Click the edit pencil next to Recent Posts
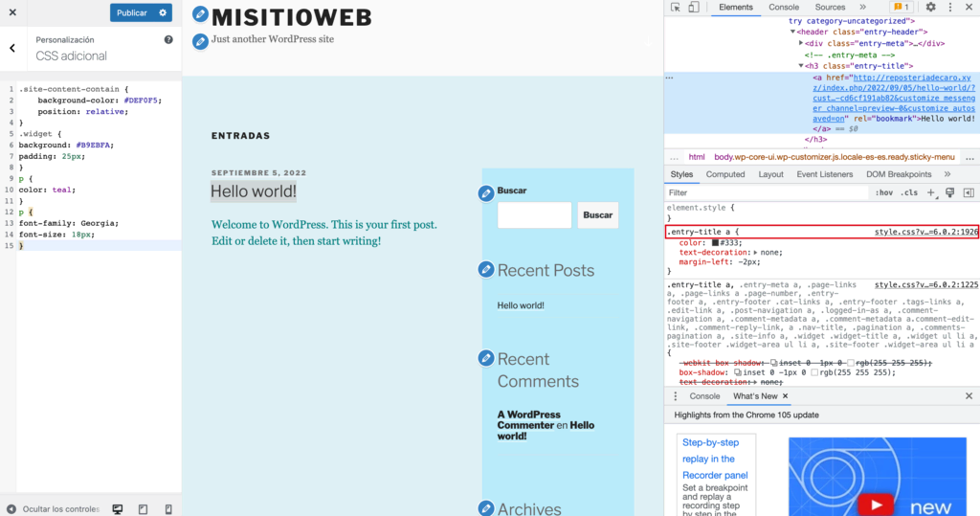Screen dimensions: 980x516 [x=486, y=270]
